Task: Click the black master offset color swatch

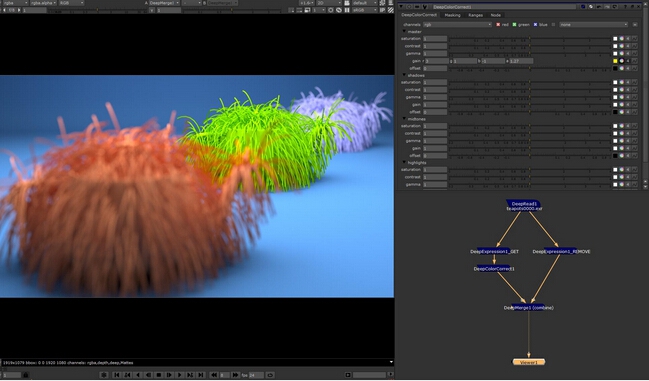Action: (615, 69)
